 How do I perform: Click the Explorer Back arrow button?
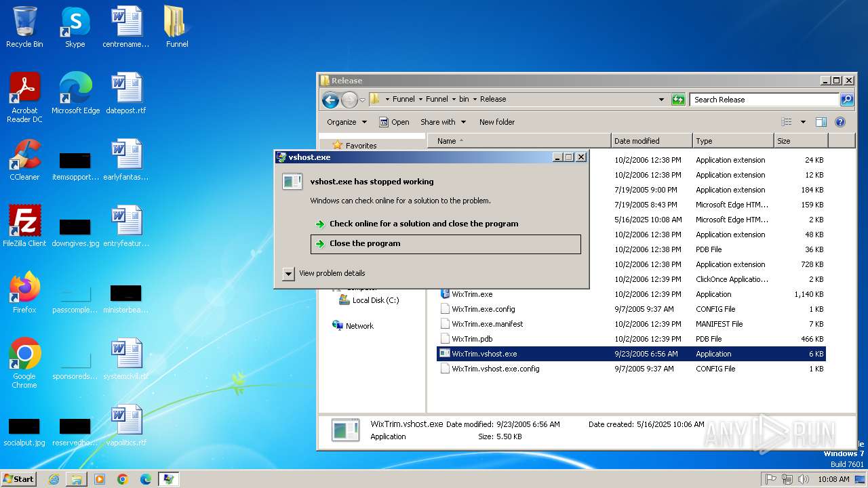point(330,100)
